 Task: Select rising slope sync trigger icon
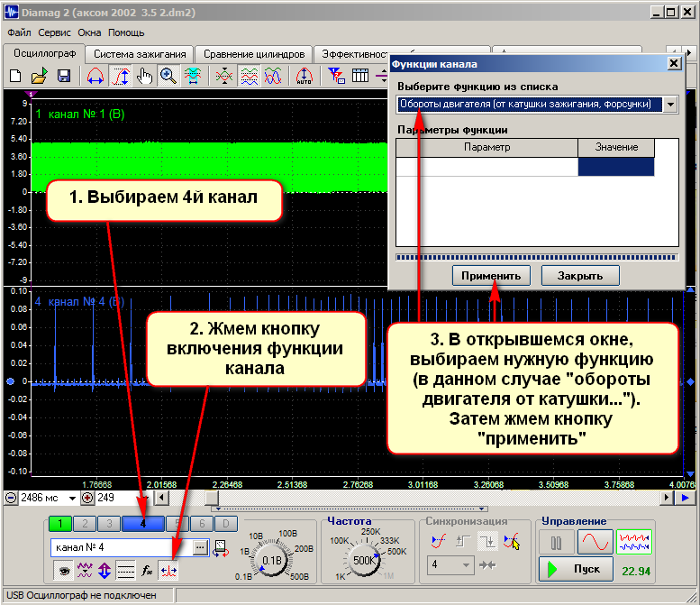click(439, 542)
